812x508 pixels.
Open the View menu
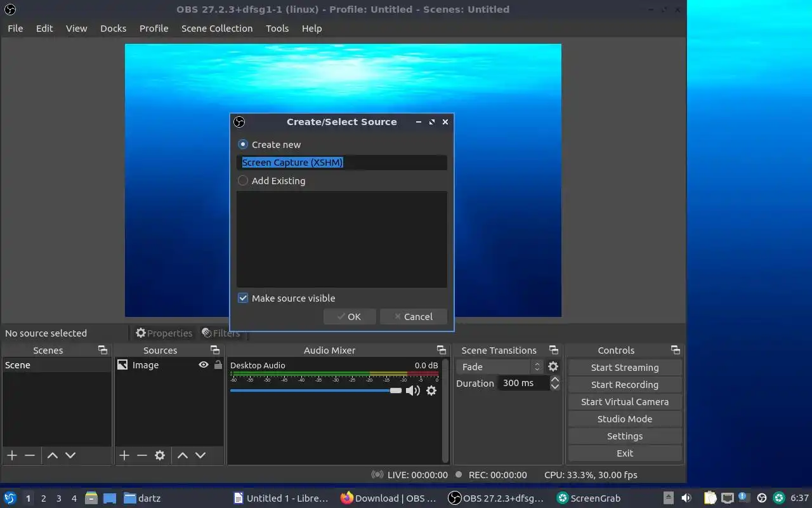[x=76, y=29]
